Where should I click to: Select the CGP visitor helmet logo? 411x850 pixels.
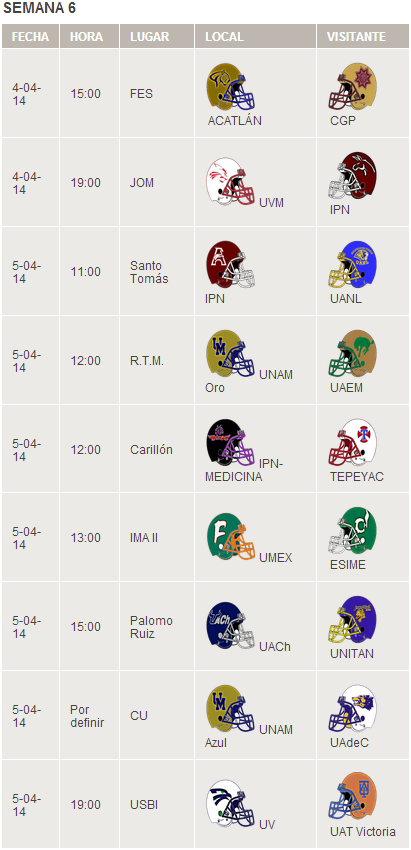353,87
